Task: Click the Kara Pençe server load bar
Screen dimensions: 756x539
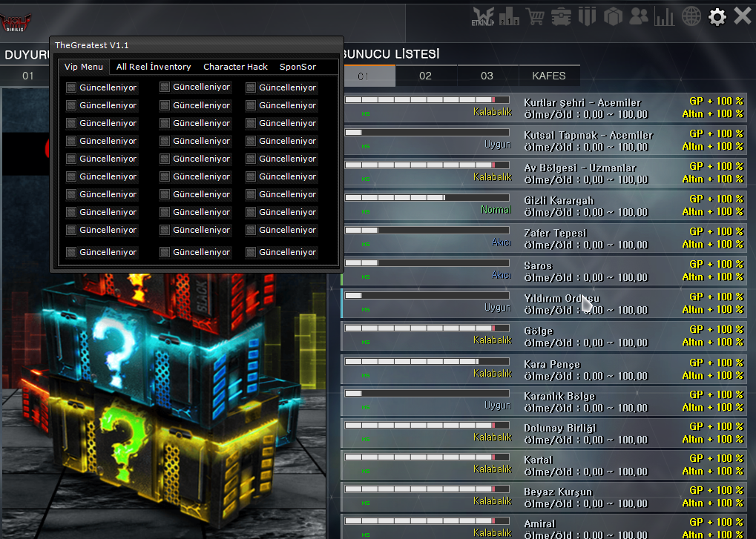Action: (x=427, y=361)
